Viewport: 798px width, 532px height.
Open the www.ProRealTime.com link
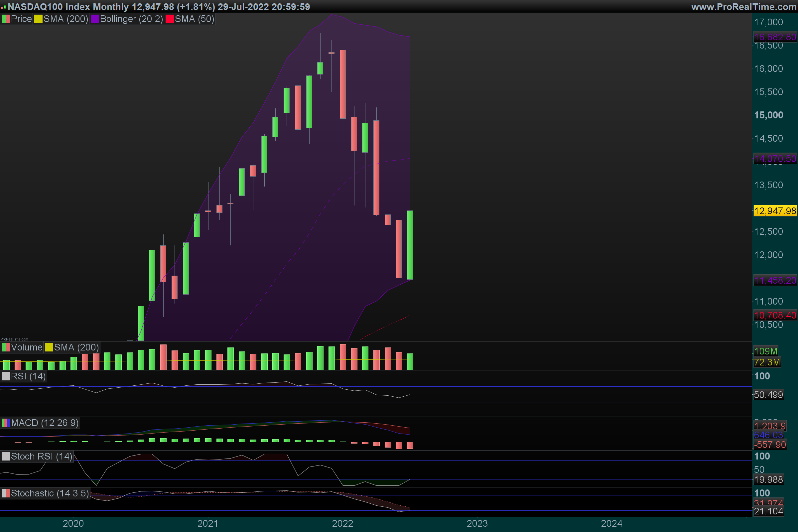click(x=744, y=7)
